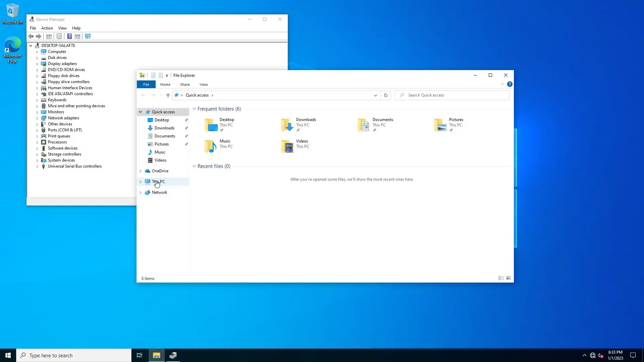Click the Device Manager Help toolbar icon
This screenshot has height=362, width=644.
tap(69, 36)
